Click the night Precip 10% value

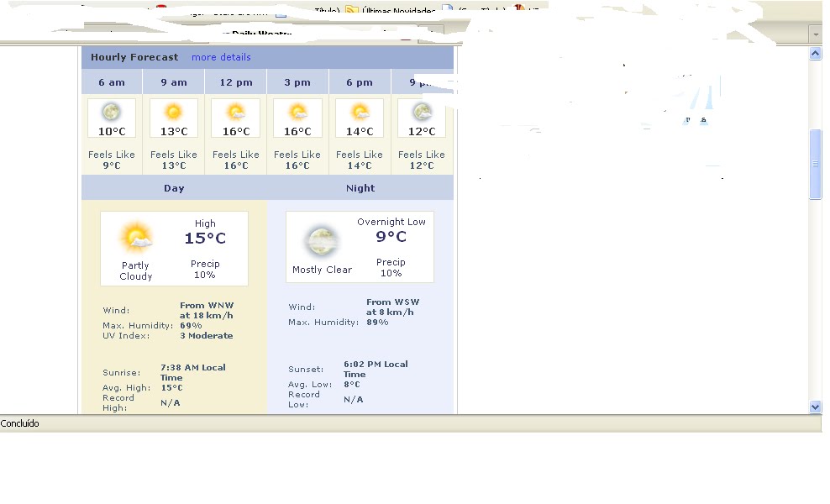coord(391,273)
